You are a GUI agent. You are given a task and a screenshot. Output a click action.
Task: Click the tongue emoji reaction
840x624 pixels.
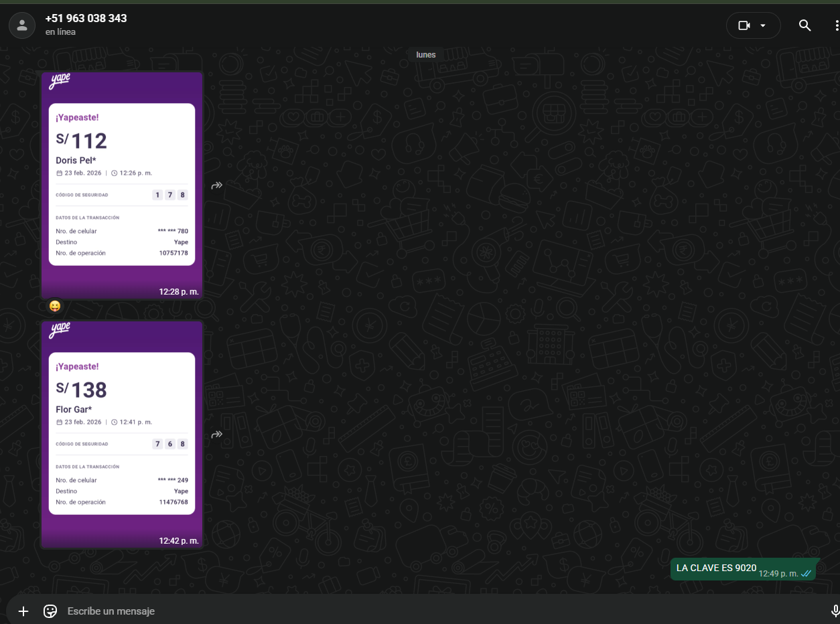pos(55,306)
